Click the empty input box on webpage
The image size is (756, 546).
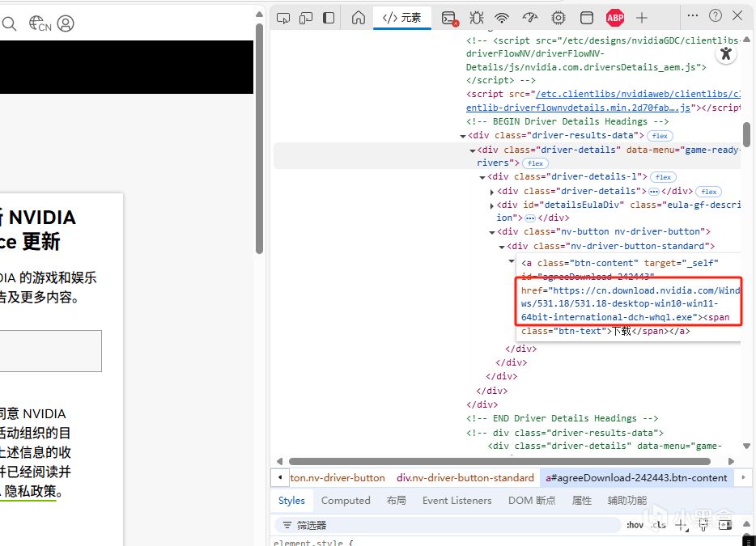(x=51, y=351)
